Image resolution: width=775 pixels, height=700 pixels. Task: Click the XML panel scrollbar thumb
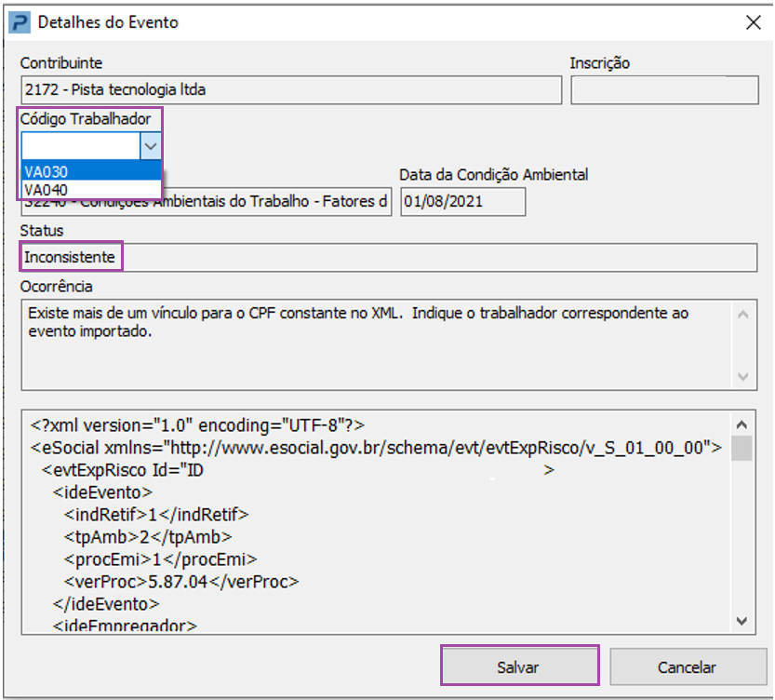click(742, 450)
